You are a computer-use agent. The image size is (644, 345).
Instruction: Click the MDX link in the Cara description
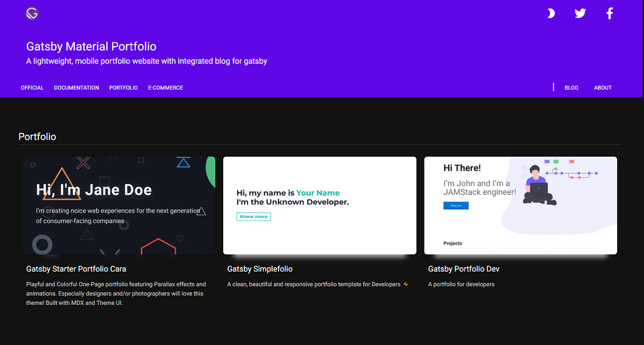(77, 303)
